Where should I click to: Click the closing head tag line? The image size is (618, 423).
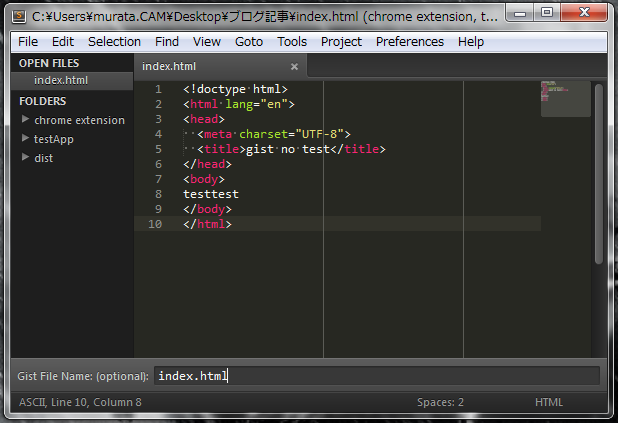click(x=207, y=164)
